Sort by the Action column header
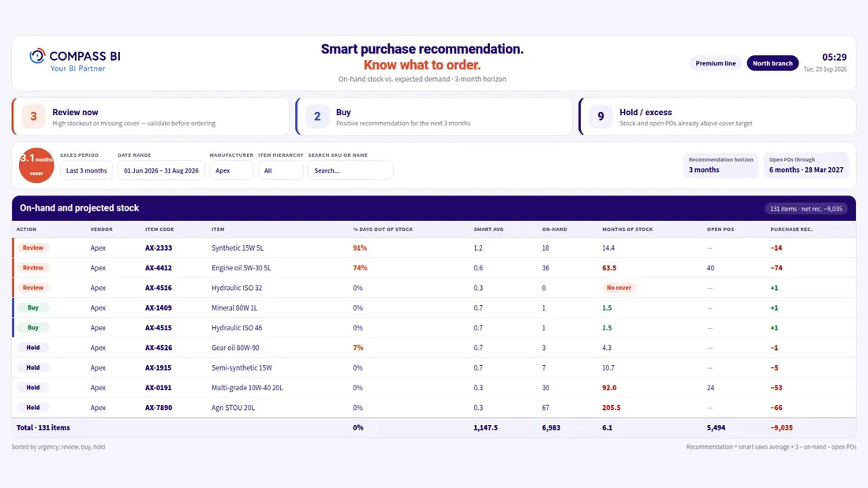The image size is (868, 488). [27, 229]
